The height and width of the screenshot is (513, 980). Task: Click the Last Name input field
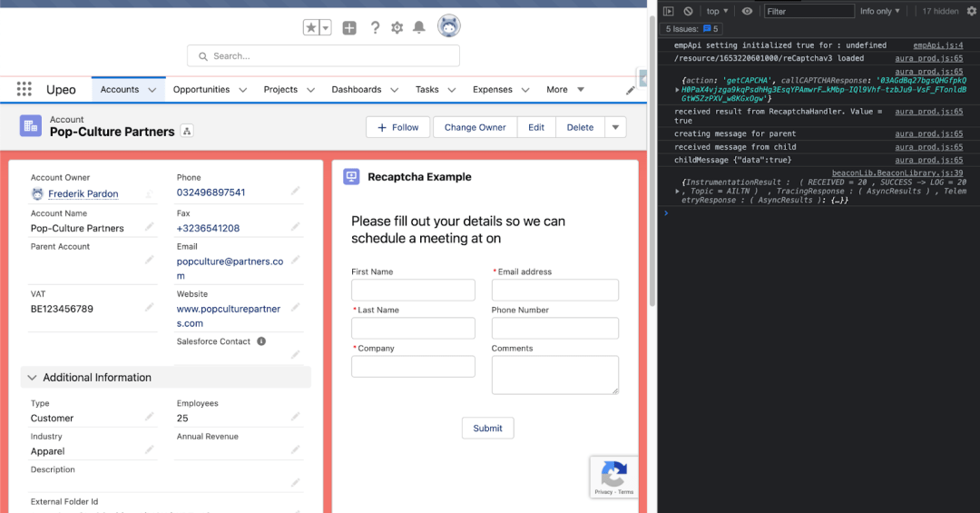tap(413, 329)
